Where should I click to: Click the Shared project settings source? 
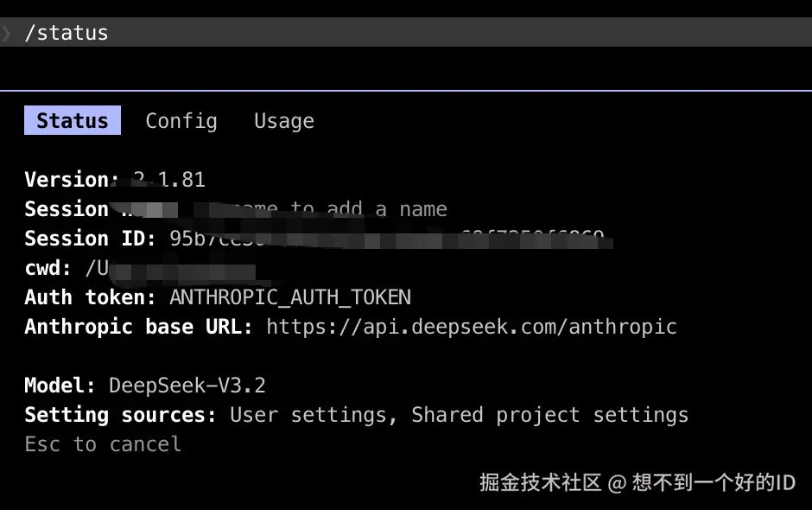(x=550, y=415)
